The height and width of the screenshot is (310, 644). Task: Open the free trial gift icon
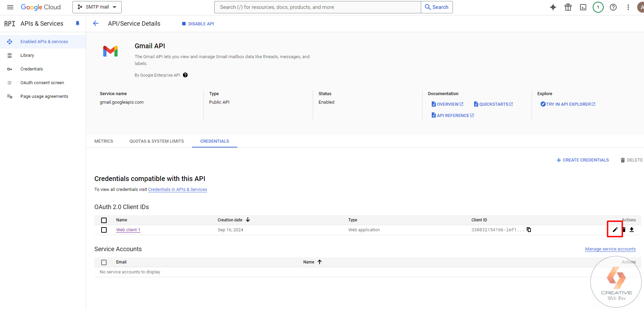(x=568, y=7)
